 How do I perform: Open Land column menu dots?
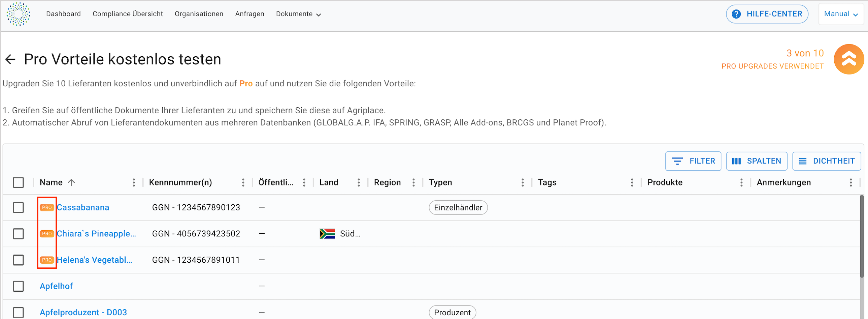tap(359, 183)
